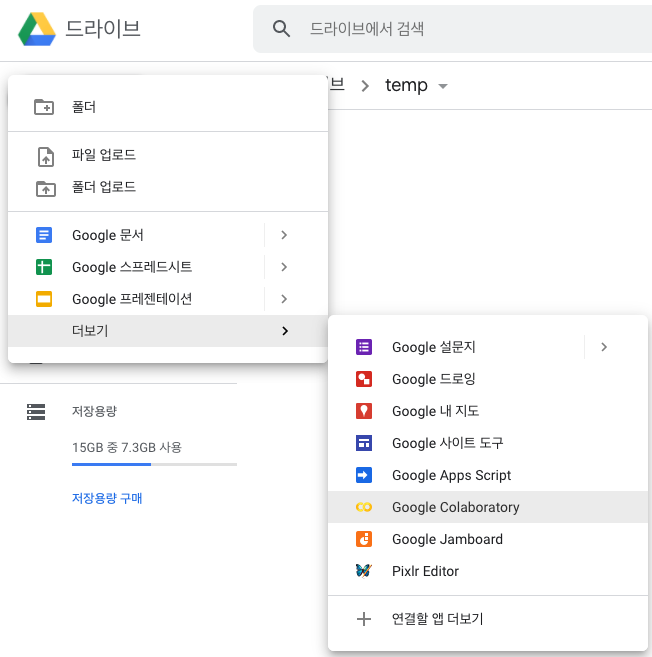
Task: Click the 저장용량 sidebar label
Action: pyautogui.click(x=94, y=411)
